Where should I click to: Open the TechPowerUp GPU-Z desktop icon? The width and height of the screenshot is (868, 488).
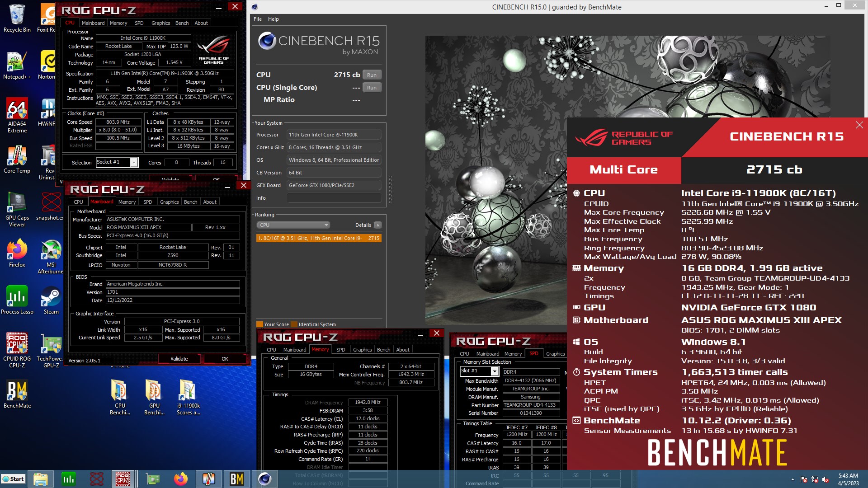point(51,350)
